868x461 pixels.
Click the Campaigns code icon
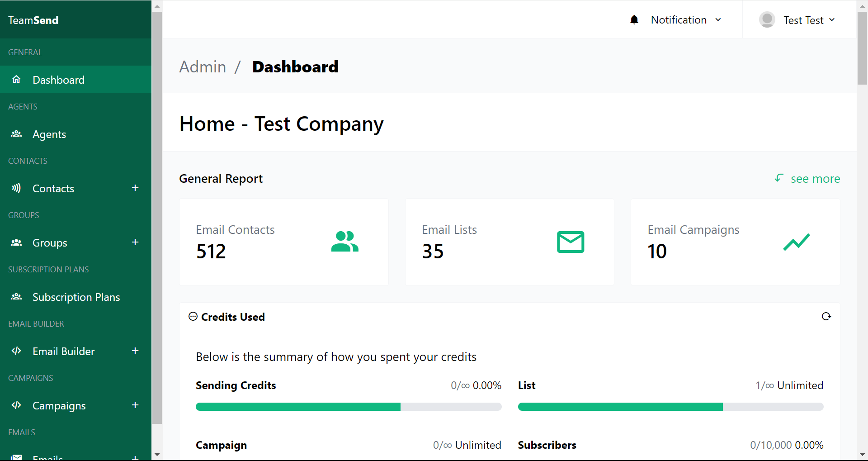16,405
